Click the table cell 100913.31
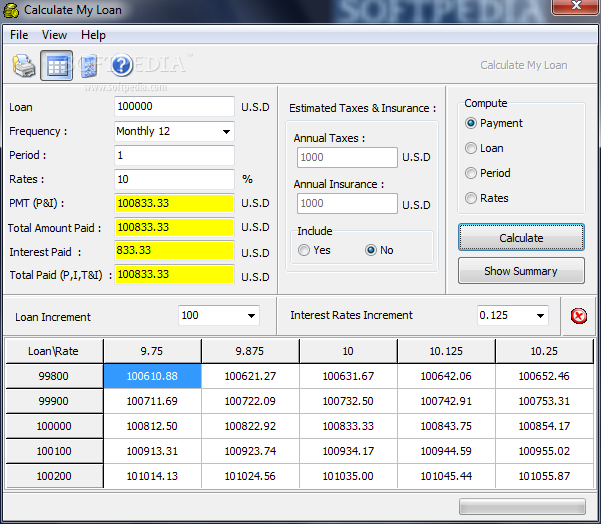 [152, 451]
